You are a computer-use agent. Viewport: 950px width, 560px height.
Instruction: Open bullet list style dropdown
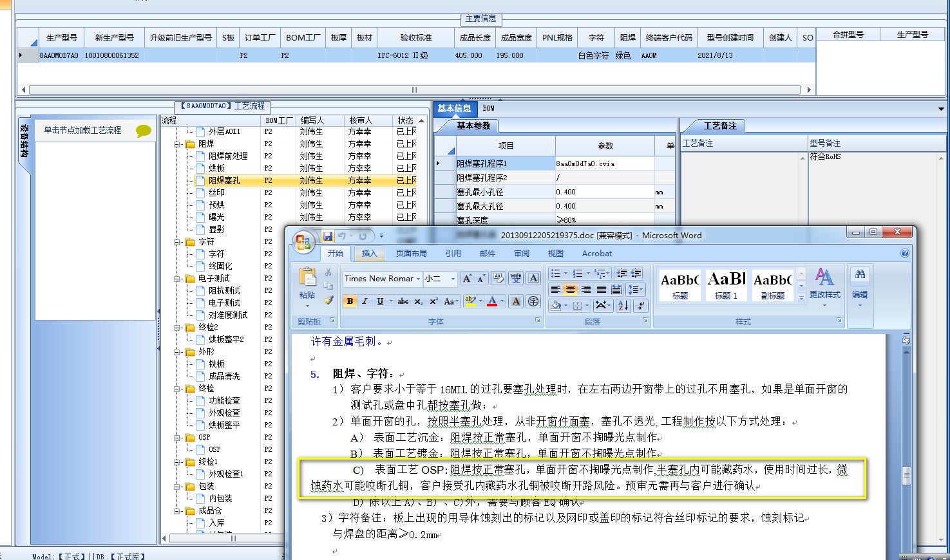tap(566, 273)
